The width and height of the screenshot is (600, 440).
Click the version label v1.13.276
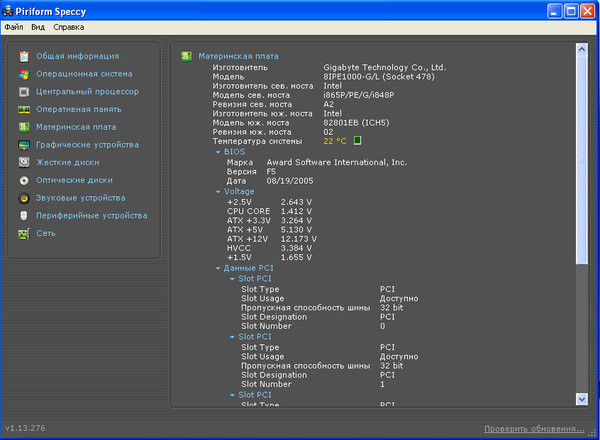pos(25,428)
